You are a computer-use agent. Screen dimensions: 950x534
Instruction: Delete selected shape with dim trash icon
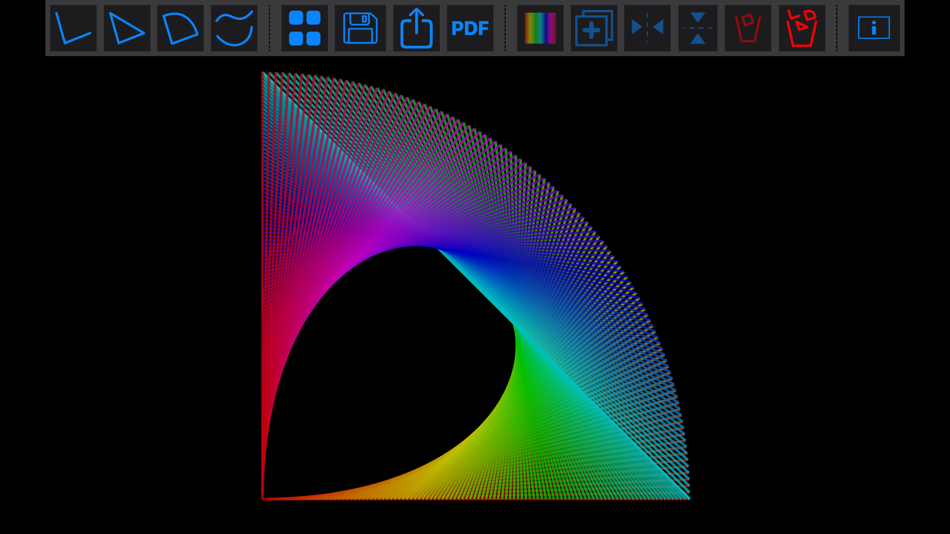748,28
